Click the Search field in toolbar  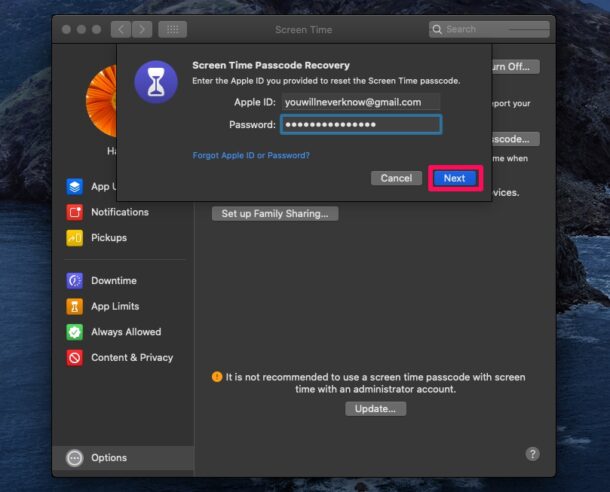(490, 30)
